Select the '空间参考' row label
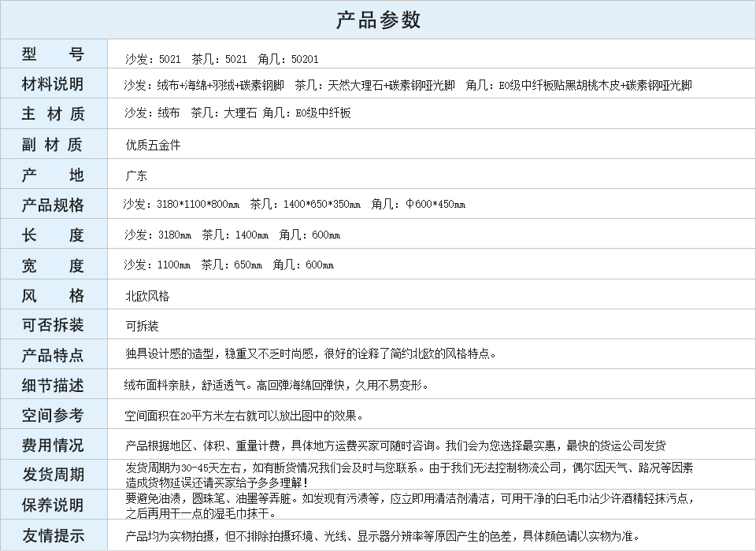This screenshot has width=756, height=551. [53, 415]
